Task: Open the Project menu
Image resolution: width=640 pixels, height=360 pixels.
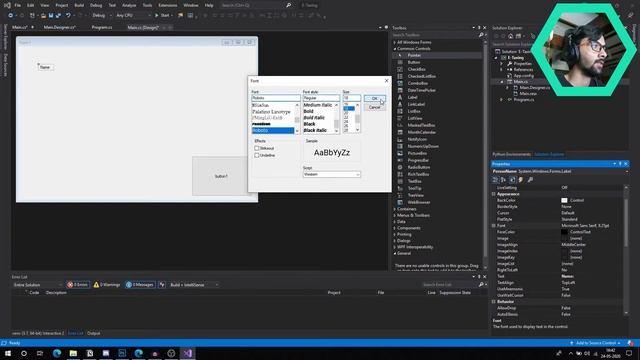Action: click(62, 5)
